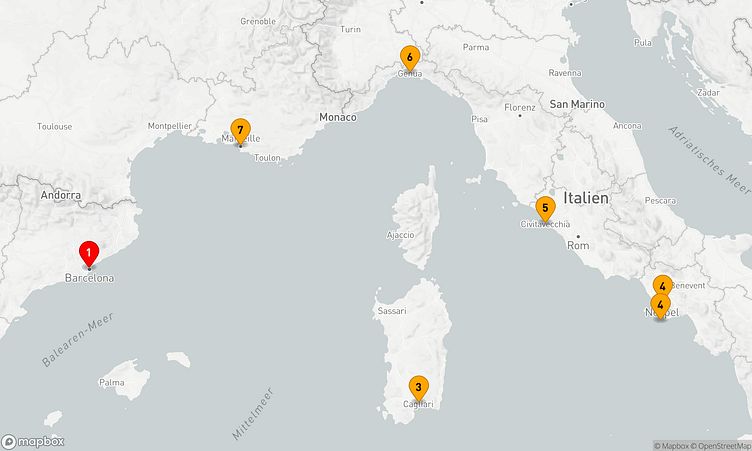Click the red marker 1 at Barcelona
This screenshot has height=451, width=752.
89,254
